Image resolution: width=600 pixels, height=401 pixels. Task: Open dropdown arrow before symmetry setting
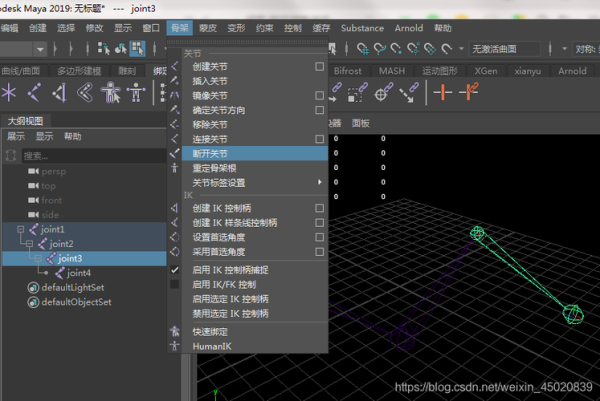(564, 49)
